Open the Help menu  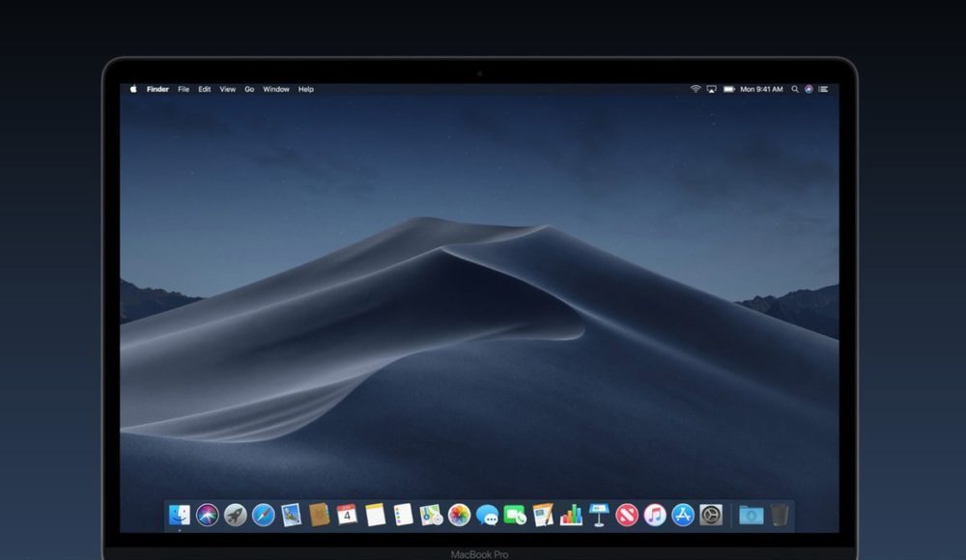click(x=306, y=90)
